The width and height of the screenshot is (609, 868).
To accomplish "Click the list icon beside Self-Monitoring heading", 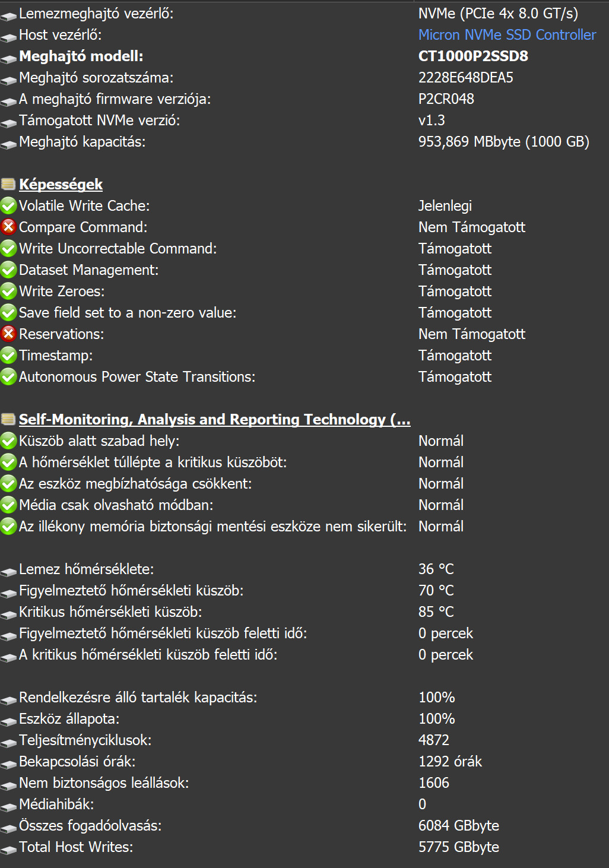I will tap(8, 420).
